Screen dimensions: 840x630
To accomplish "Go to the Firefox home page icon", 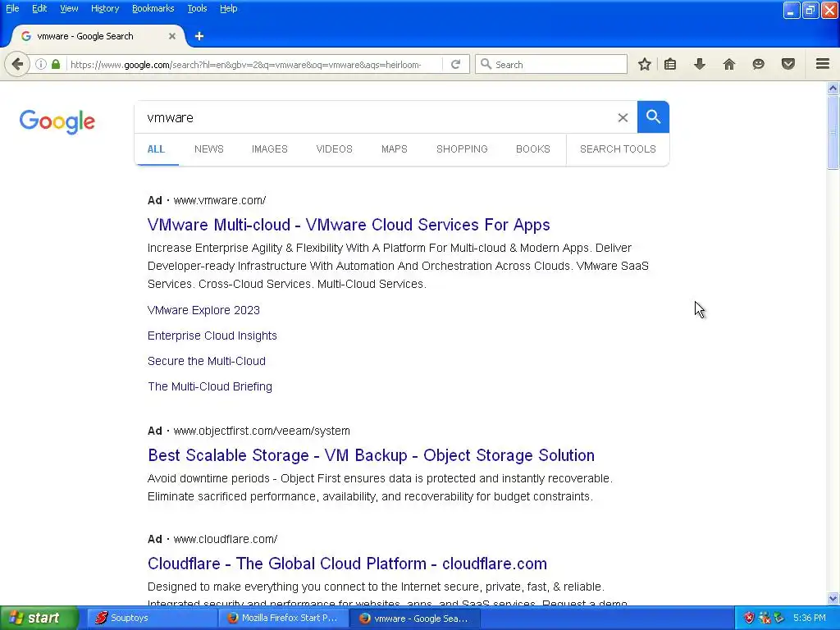I will (729, 64).
